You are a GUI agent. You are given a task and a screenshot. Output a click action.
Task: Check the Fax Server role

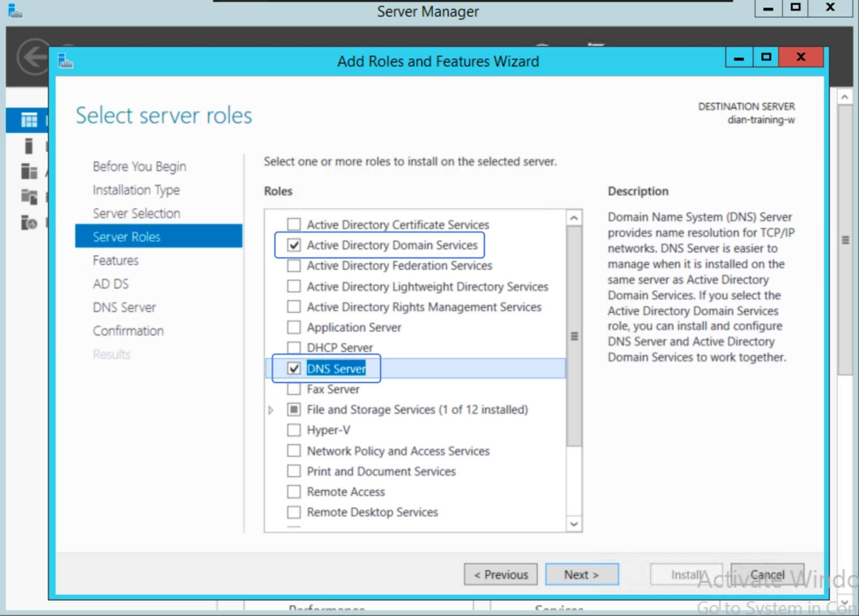pos(294,389)
